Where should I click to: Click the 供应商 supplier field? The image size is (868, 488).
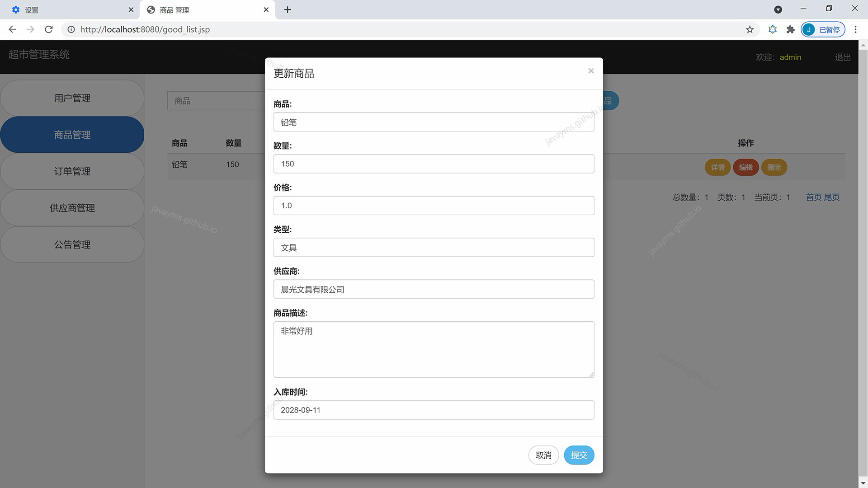[x=433, y=289]
